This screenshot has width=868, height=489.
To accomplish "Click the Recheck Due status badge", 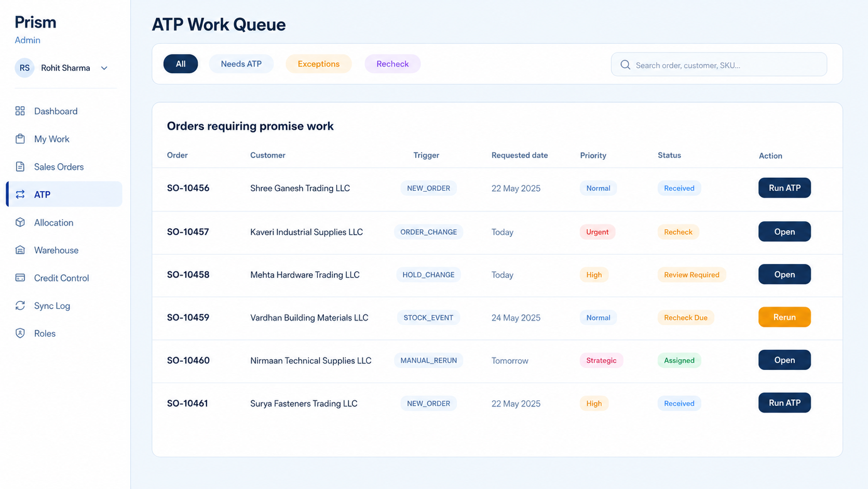I will point(686,318).
